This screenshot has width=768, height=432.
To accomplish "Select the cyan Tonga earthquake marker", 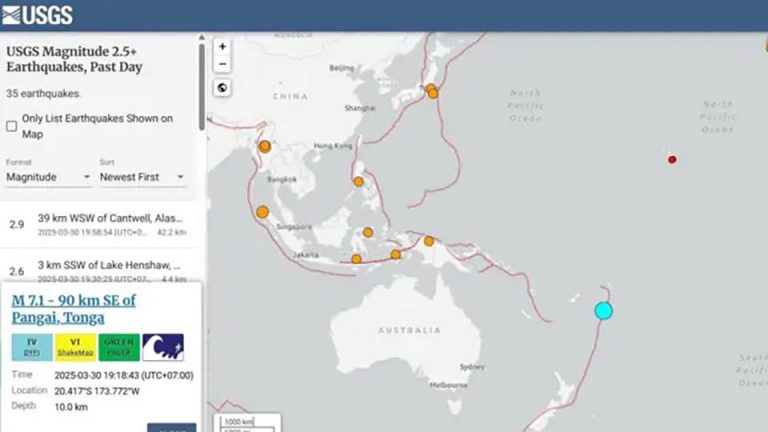I will 603,311.
